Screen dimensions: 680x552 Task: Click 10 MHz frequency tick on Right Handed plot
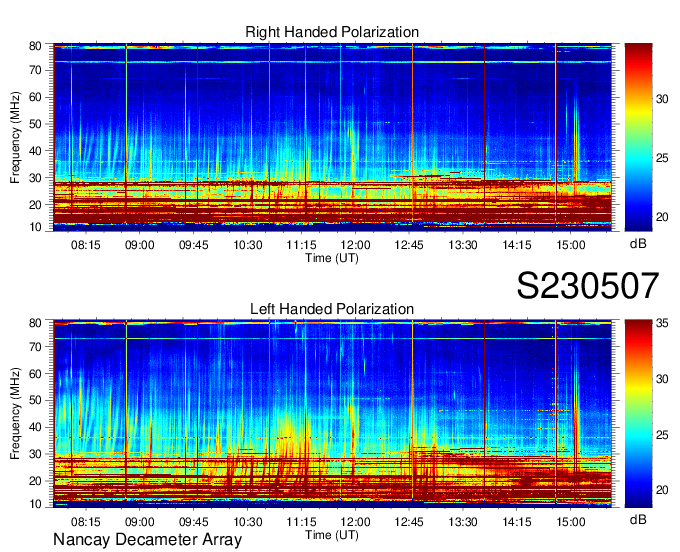coord(35,227)
